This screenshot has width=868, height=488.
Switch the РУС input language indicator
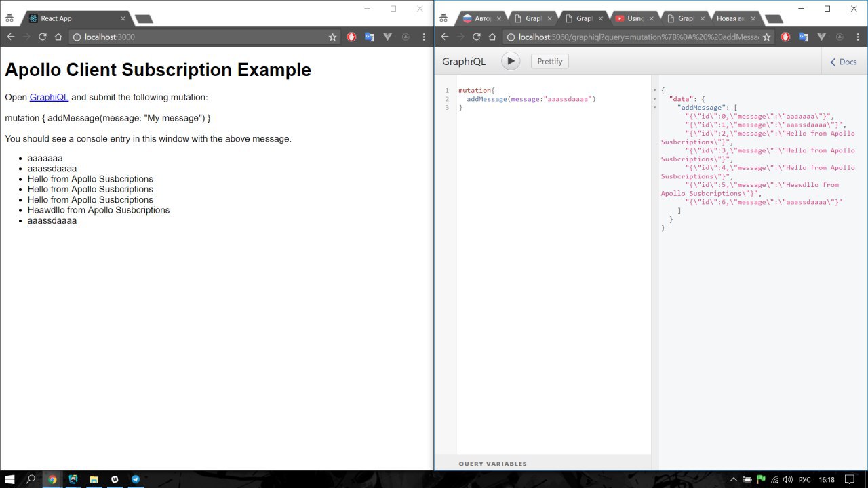[804, 479]
